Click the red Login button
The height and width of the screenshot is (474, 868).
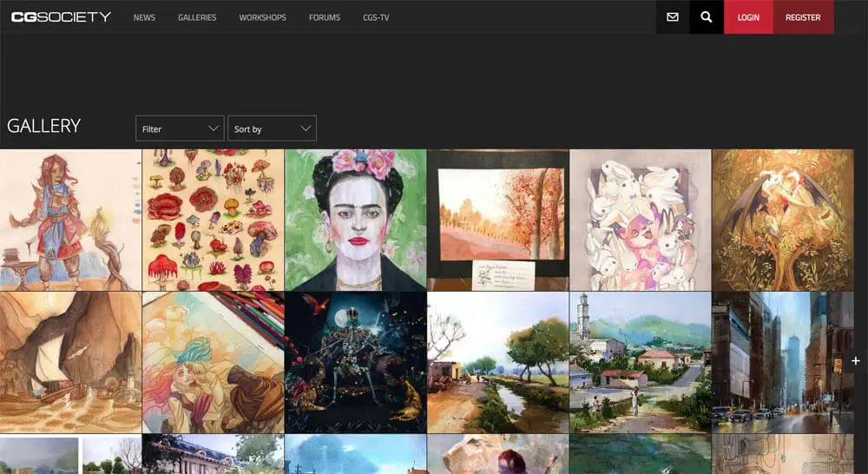pyautogui.click(x=748, y=17)
